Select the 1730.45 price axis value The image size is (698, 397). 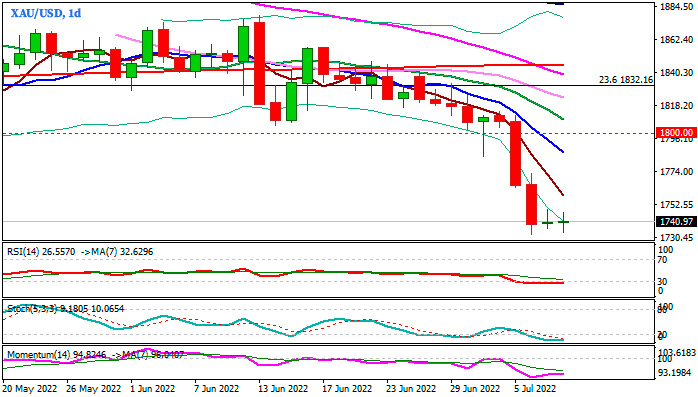point(676,238)
